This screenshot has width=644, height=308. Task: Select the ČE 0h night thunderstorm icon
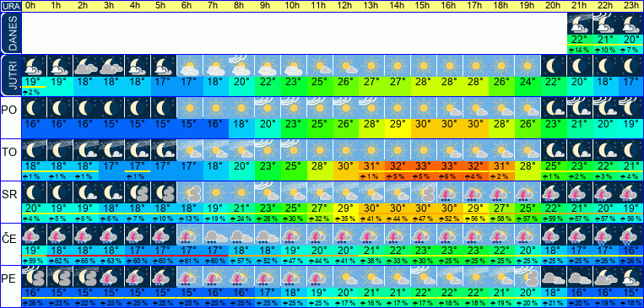[35, 235]
